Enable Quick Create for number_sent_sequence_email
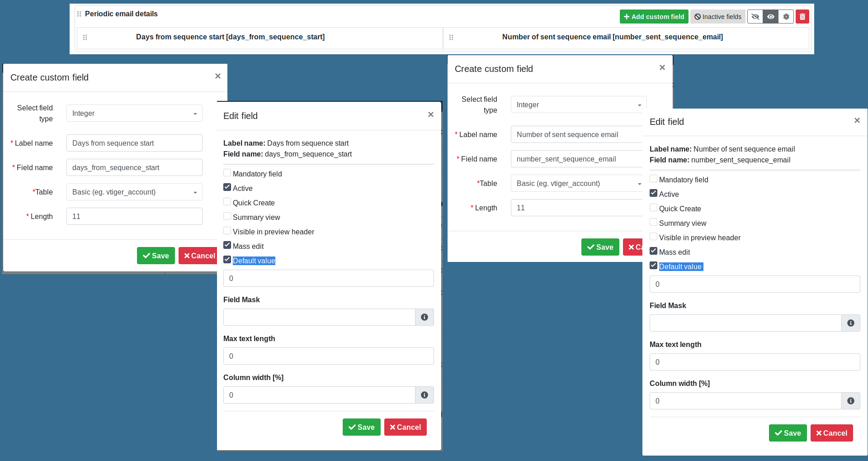Image resolution: width=868 pixels, height=461 pixels. coord(654,208)
